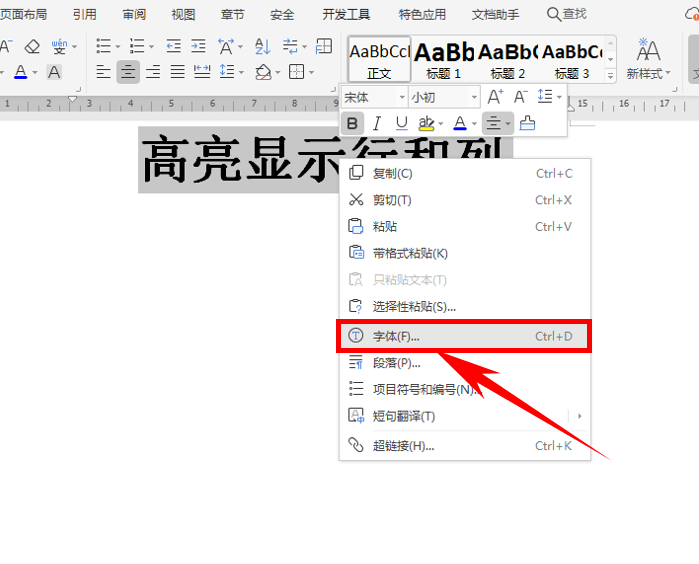This screenshot has width=699, height=564.
Task: Apply yellow highlight in mini toolbar
Action: [x=426, y=123]
